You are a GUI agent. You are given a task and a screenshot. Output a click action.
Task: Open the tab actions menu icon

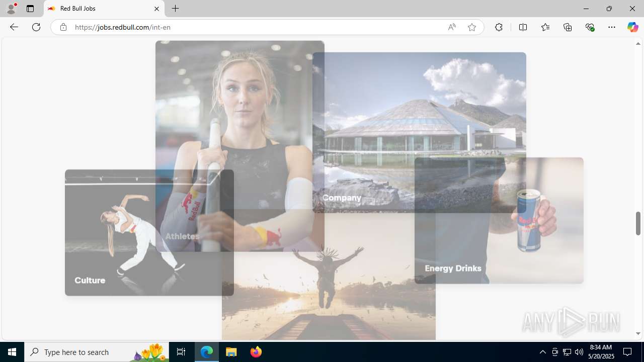coord(30,9)
